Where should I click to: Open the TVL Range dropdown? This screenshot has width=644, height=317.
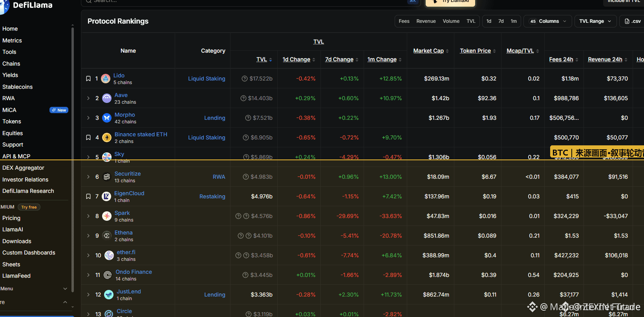[x=595, y=21]
